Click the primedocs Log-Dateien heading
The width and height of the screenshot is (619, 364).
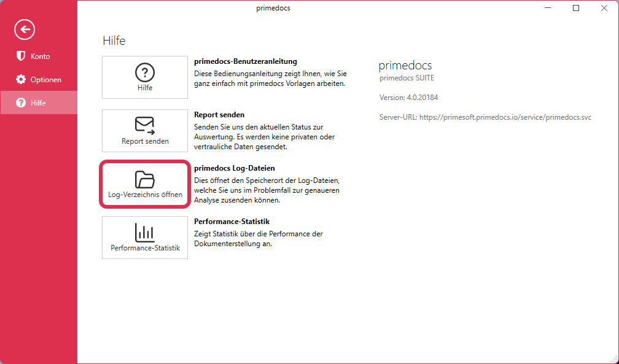(235, 168)
